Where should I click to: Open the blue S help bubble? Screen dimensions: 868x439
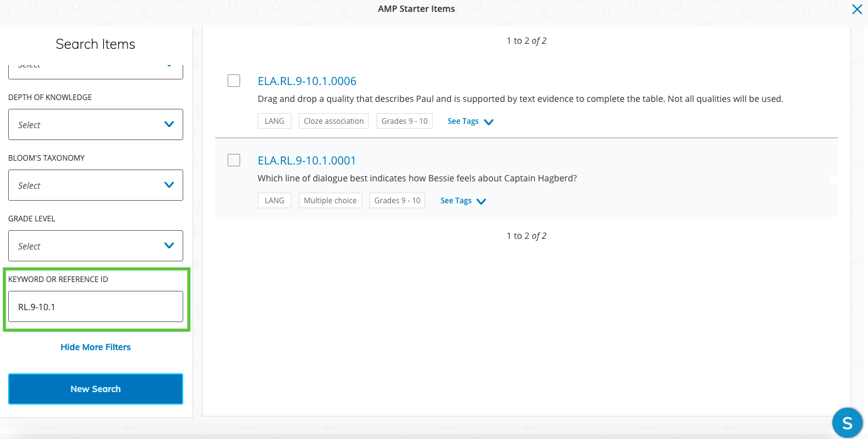(x=847, y=423)
